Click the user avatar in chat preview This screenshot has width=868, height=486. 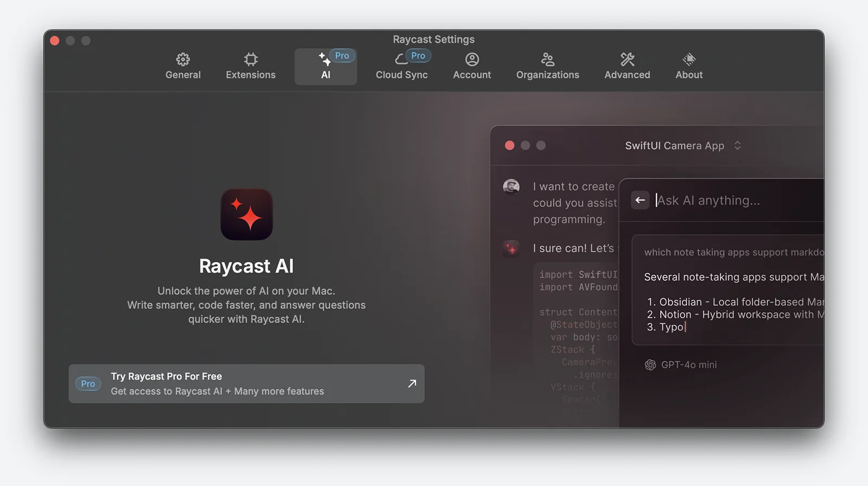coord(511,186)
